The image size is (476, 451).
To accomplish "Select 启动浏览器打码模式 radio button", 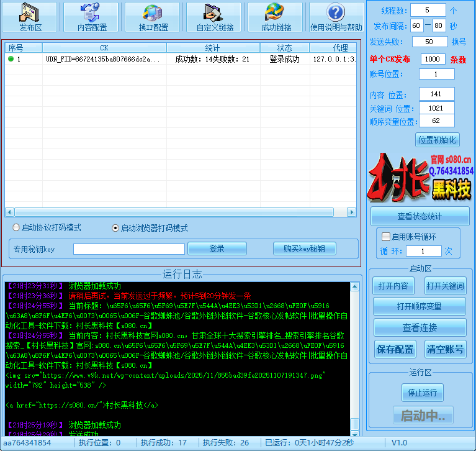I will (x=115, y=228).
